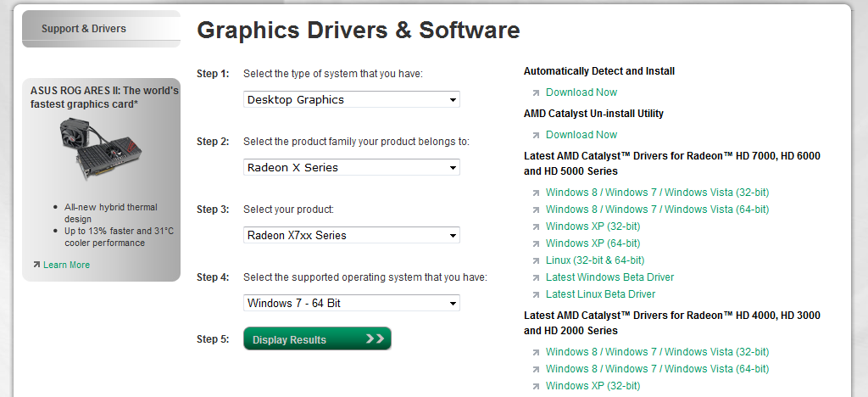Image resolution: width=868 pixels, height=397 pixels.
Task: Click the arrow icon beside Download Now for Automatically Detect and Install
Action: point(536,93)
